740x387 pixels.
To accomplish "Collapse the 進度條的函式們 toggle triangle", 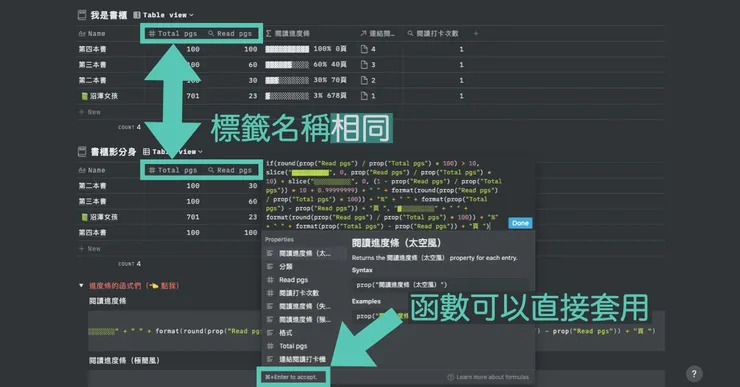I will click(x=81, y=286).
